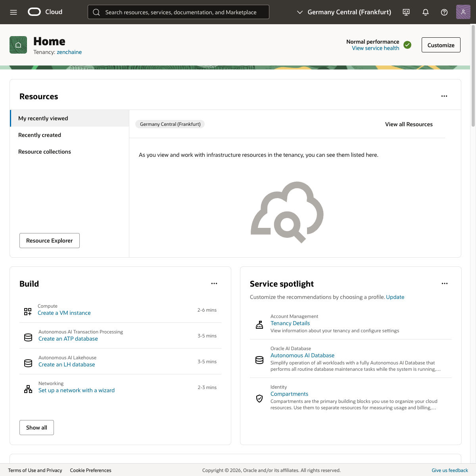Screen dimensions: 476x476
Task: Click the Compute icon beside Create a VM instance
Action: click(x=28, y=312)
